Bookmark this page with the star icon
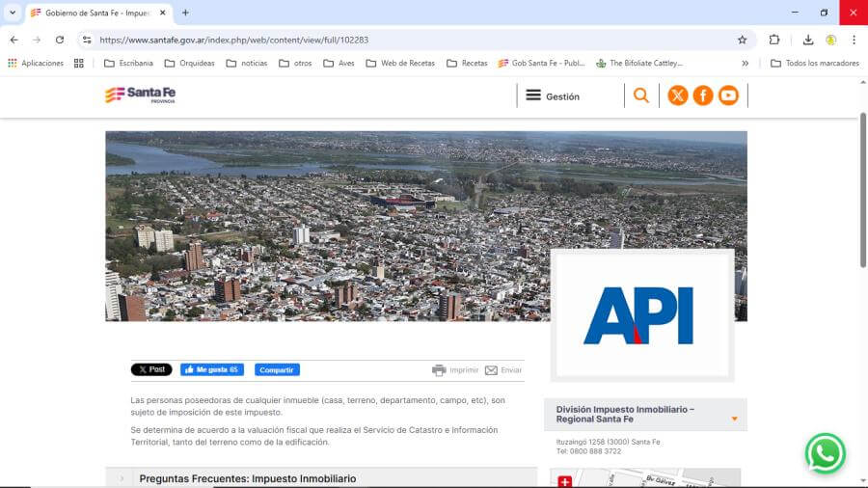The width and height of the screenshot is (868, 488). pos(742,40)
